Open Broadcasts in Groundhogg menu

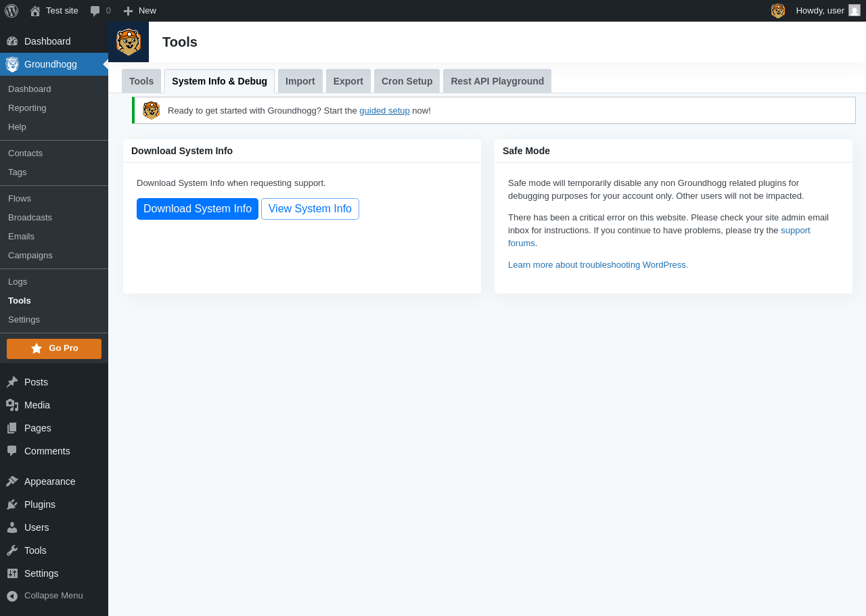point(30,218)
